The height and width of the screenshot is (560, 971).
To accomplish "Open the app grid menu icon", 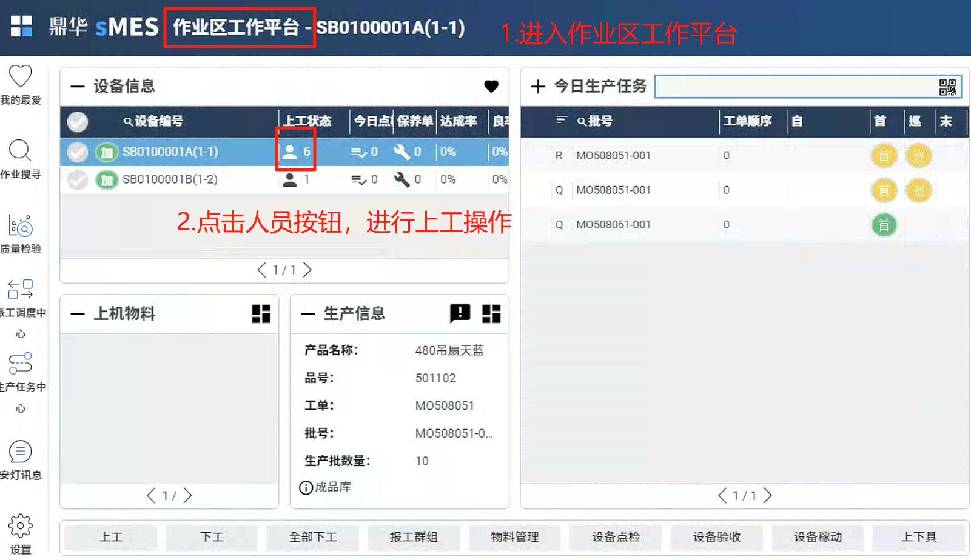I will [x=21, y=26].
